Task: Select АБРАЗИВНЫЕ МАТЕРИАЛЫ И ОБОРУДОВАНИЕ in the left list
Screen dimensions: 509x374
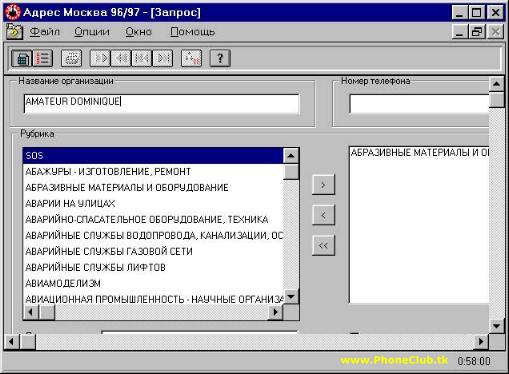Action: point(153,188)
